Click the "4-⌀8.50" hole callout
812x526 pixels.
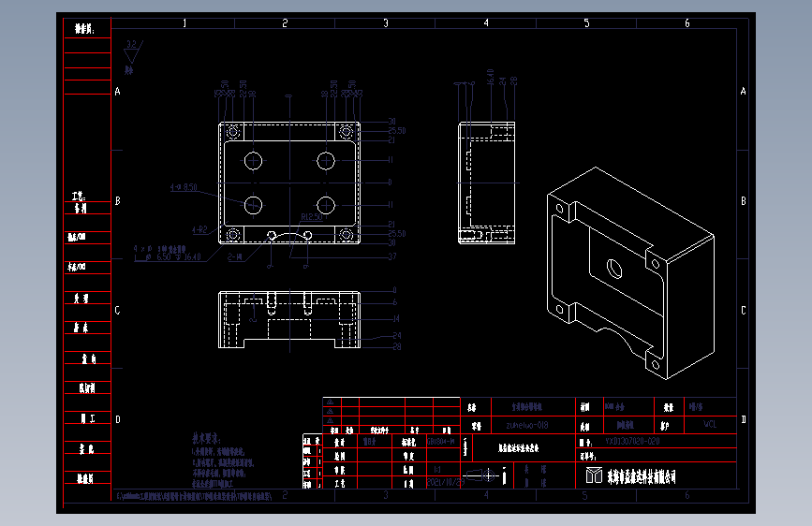[184, 187]
